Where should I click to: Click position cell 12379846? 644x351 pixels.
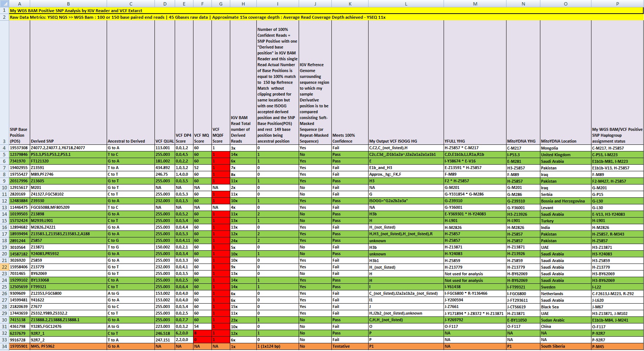pyautogui.click(x=19, y=154)
